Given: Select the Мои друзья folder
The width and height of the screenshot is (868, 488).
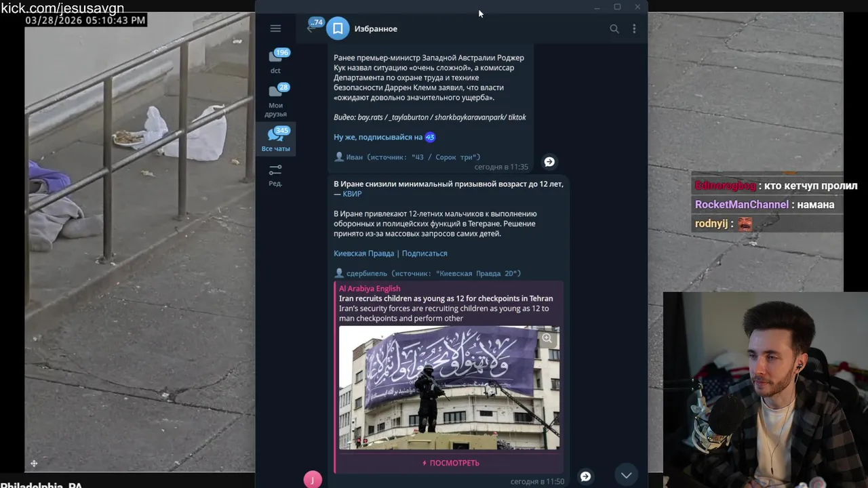Looking at the screenshot, I should (275, 100).
